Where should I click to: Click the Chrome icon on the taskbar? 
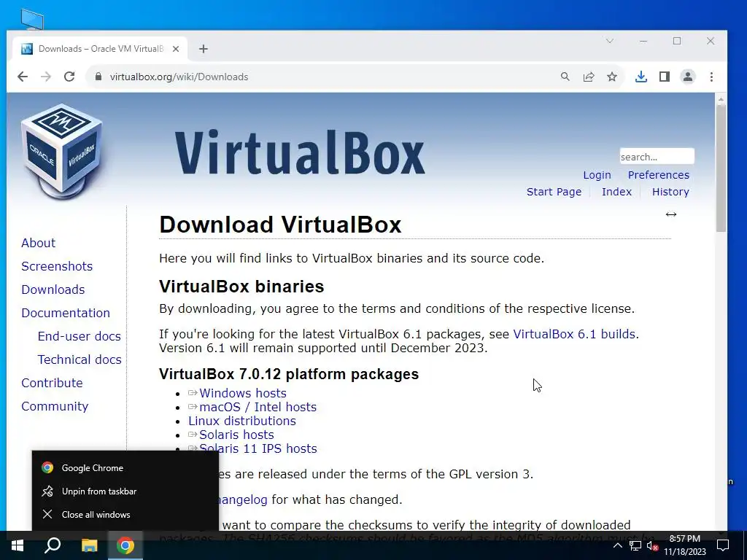[125, 545]
